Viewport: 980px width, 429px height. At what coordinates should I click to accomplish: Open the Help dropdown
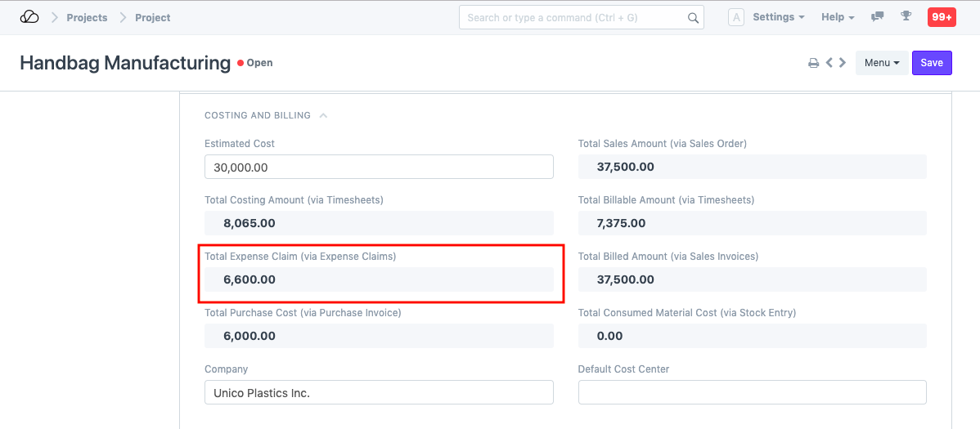point(838,17)
